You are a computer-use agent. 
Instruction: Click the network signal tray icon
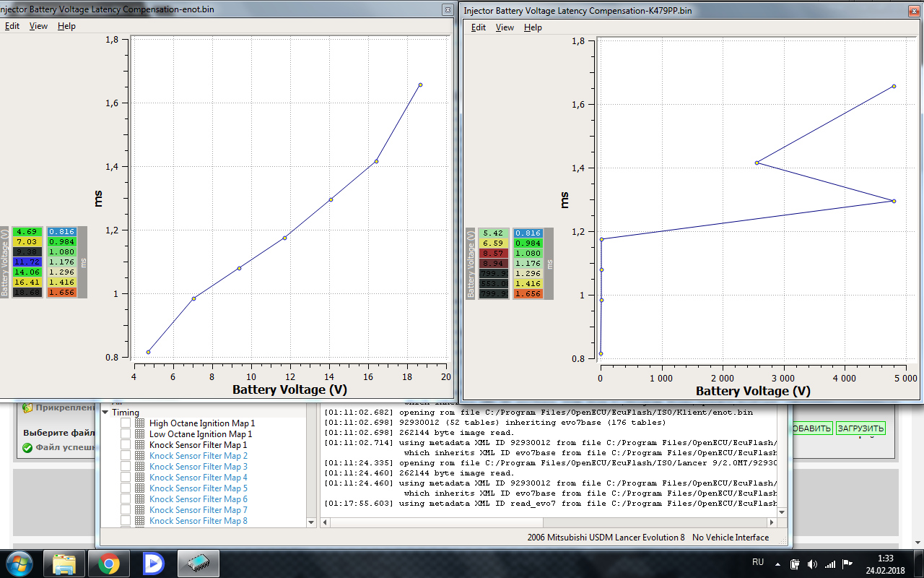pyautogui.click(x=830, y=564)
